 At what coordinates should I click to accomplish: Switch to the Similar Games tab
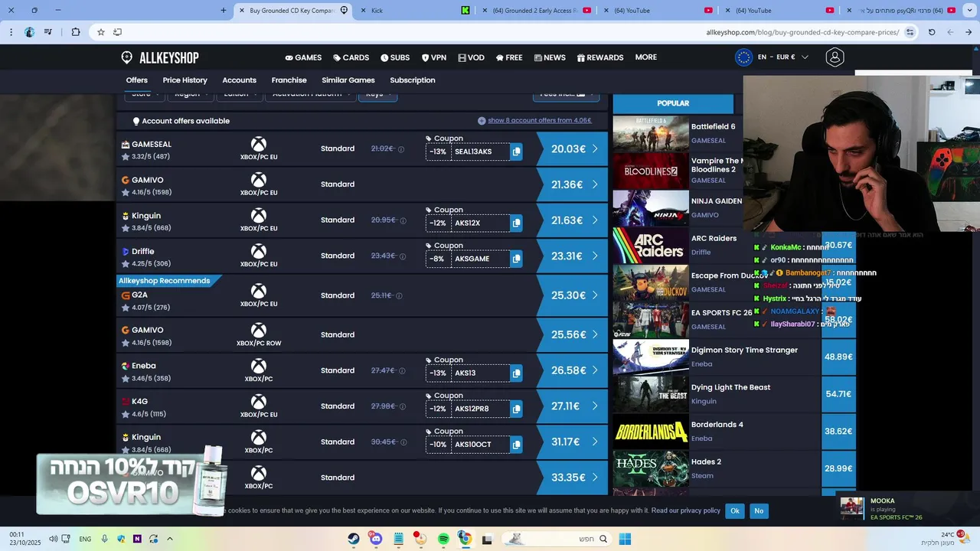tap(348, 80)
